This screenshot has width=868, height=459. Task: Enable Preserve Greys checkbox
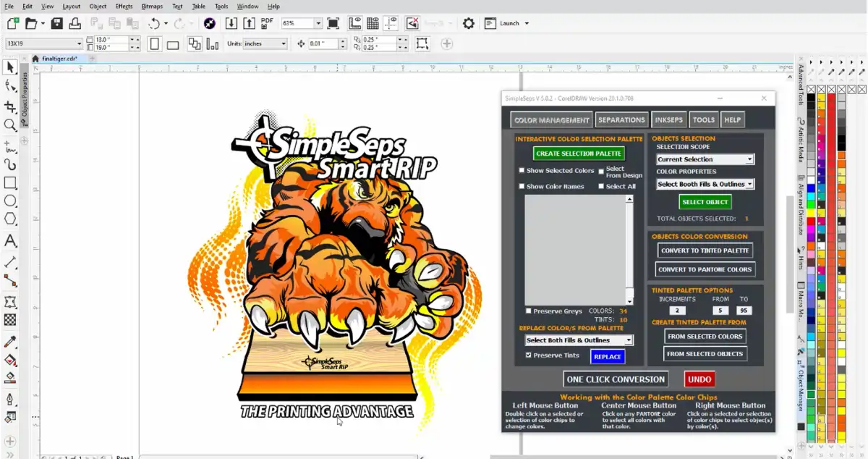click(x=529, y=311)
